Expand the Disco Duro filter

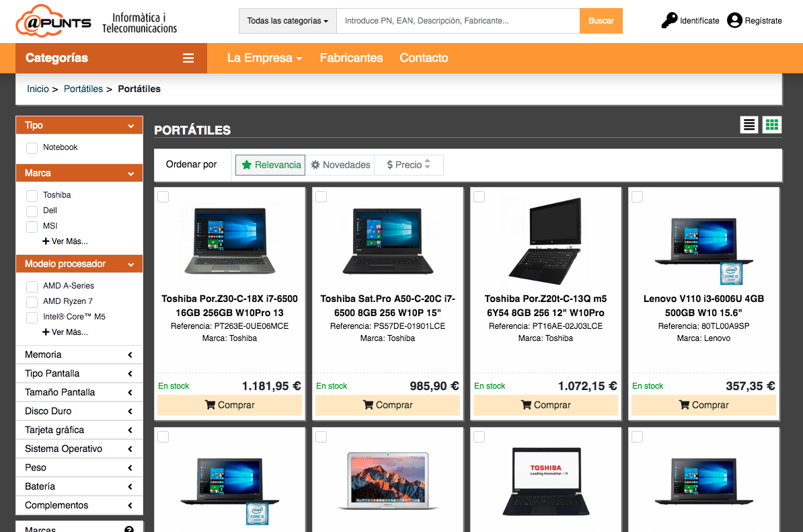[x=79, y=411]
